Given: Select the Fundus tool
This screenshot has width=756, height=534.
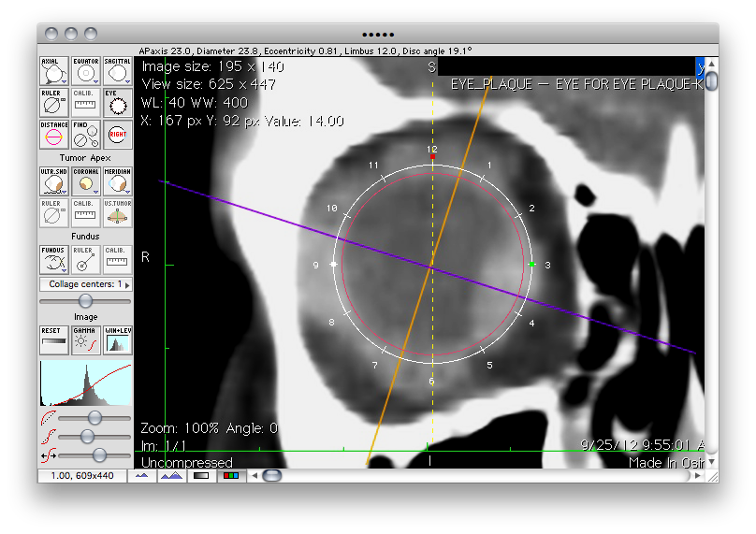Looking at the screenshot, I should [x=53, y=259].
